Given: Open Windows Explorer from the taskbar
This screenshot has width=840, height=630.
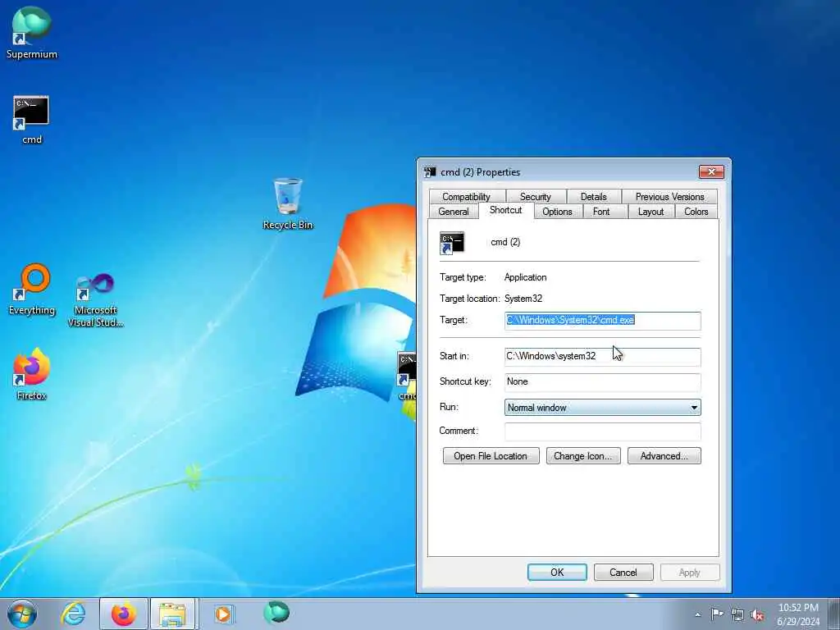Looking at the screenshot, I should click(x=173, y=614).
